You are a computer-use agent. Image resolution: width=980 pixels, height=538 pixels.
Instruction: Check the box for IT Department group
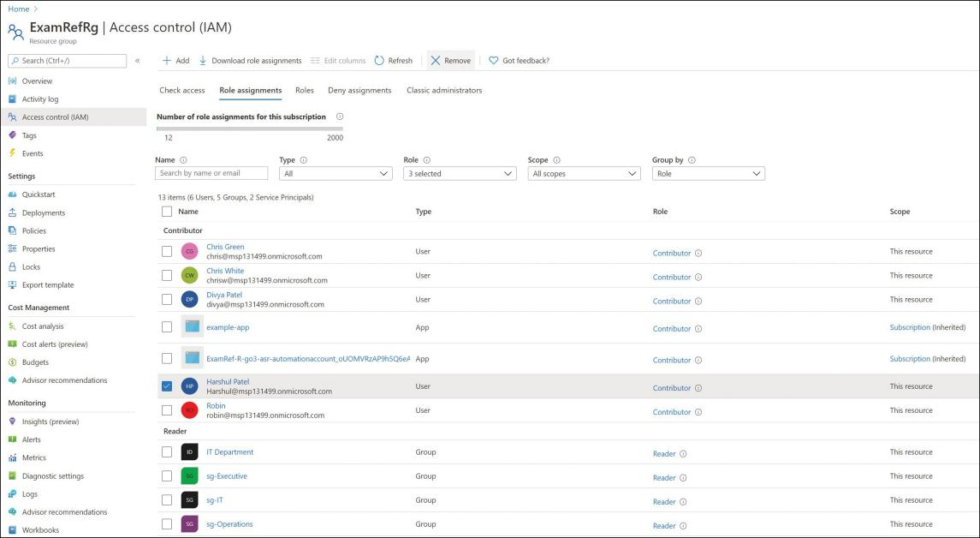[x=167, y=451]
